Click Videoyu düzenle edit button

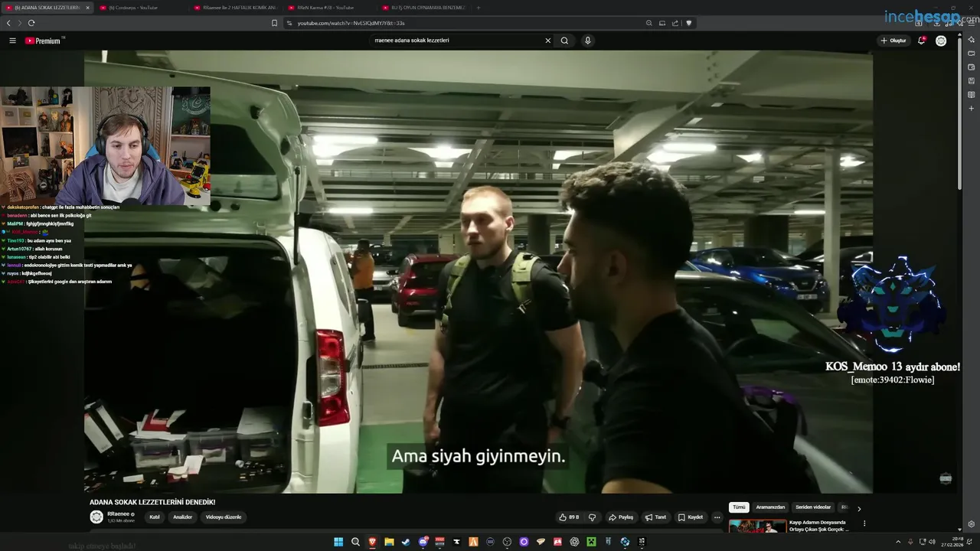[x=224, y=517]
